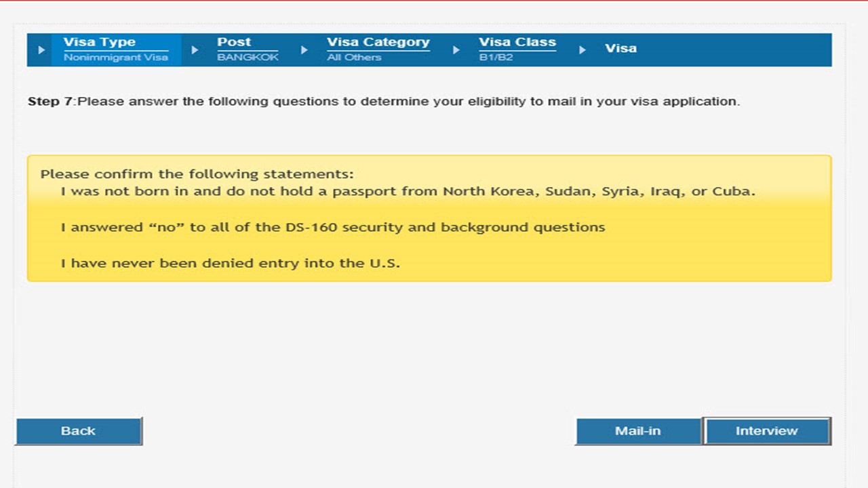Image resolution: width=868 pixels, height=488 pixels.
Task: Click the arrow icon before Post
Action: [x=195, y=50]
